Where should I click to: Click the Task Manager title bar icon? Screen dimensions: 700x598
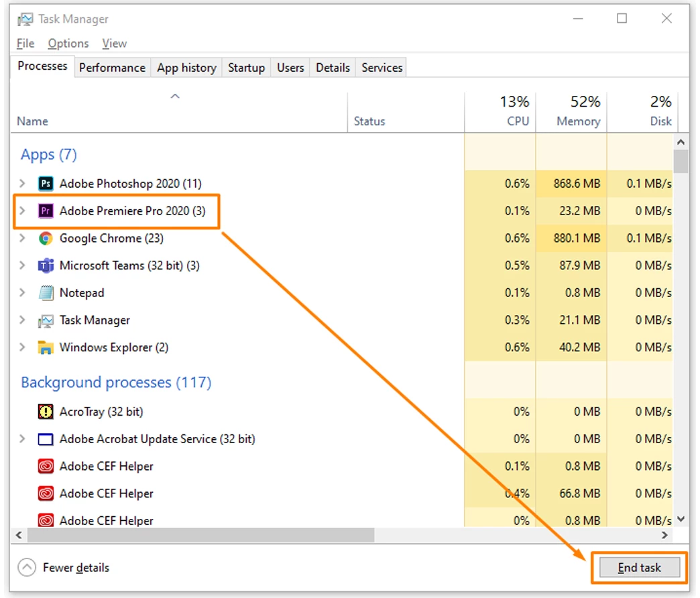(x=25, y=19)
